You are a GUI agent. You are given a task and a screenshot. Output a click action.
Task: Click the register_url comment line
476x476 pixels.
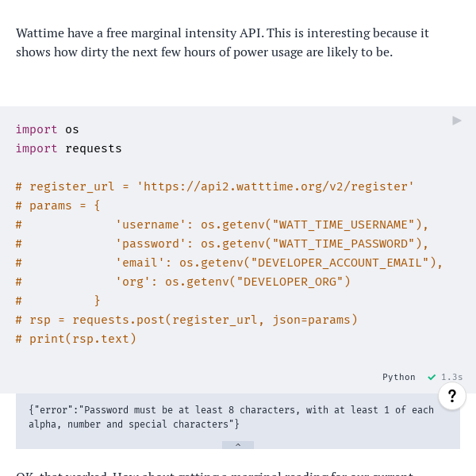point(214,186)
